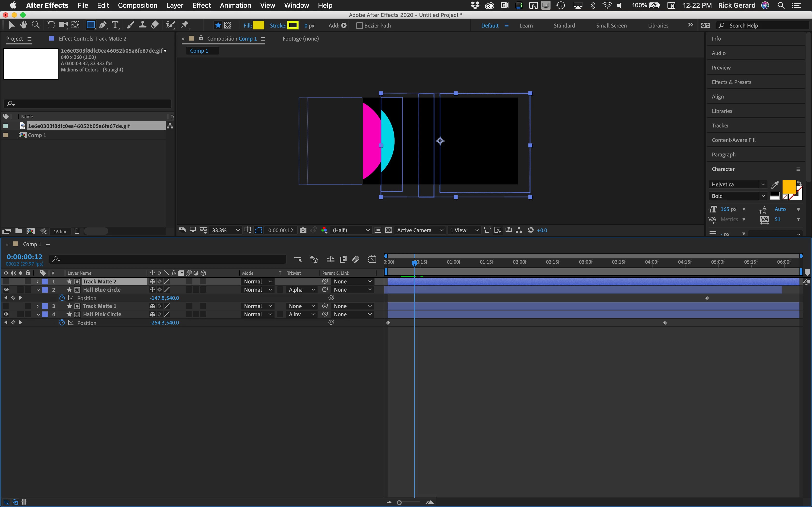
Task: Hide the Half Blue circle layer
Action: click(x=6, y=290)
